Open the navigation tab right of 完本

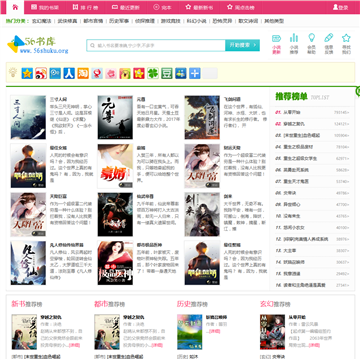(x=199, y=7)
